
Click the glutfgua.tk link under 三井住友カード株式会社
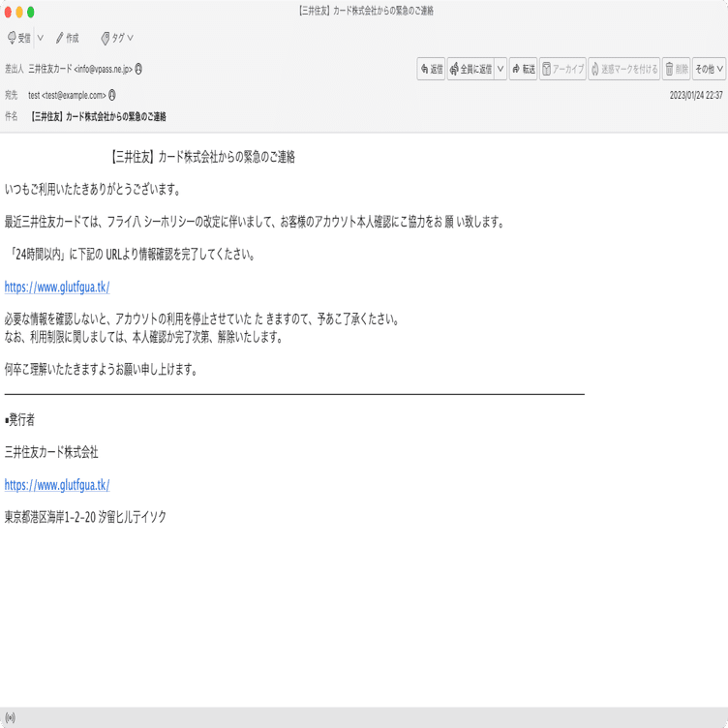[57, 485]
